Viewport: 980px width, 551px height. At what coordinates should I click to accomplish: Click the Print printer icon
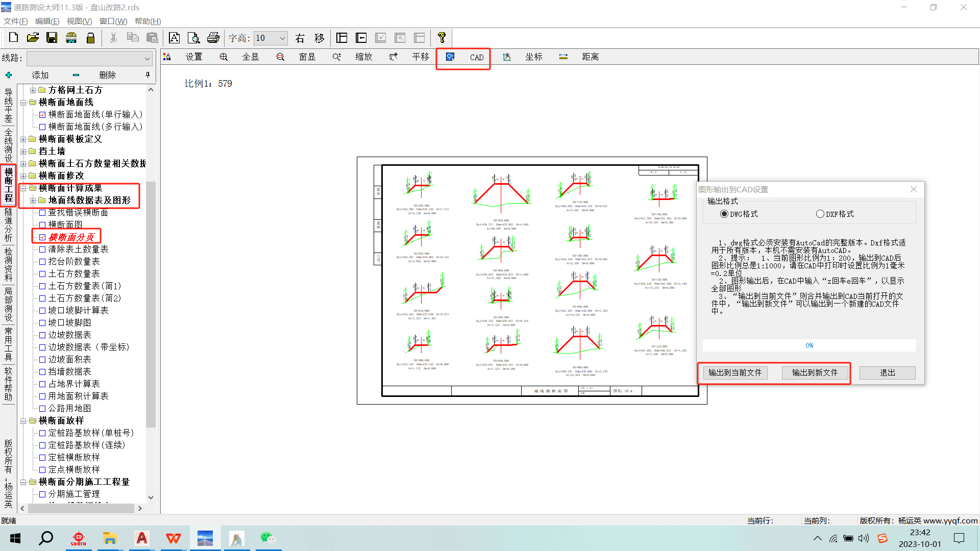(213, 38)
